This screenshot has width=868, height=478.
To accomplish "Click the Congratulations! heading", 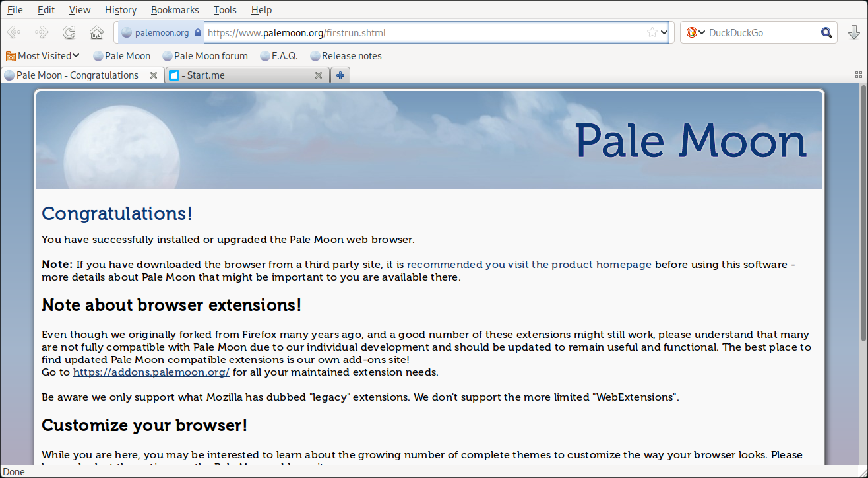I will click(x=117, y=213).
